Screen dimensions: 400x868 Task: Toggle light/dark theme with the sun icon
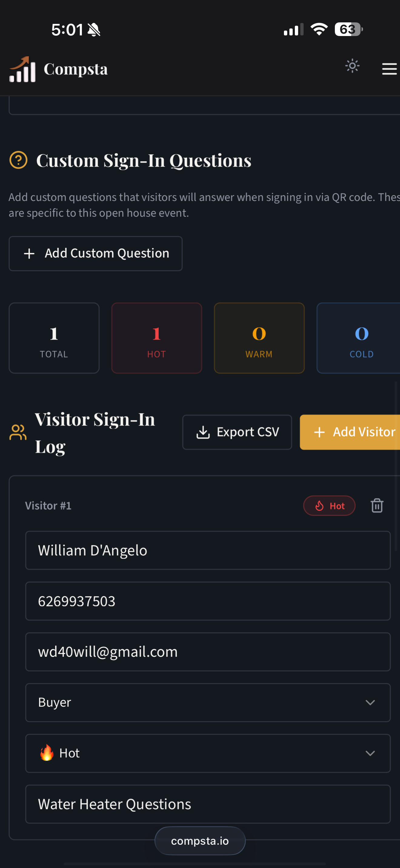pos(352,66)
